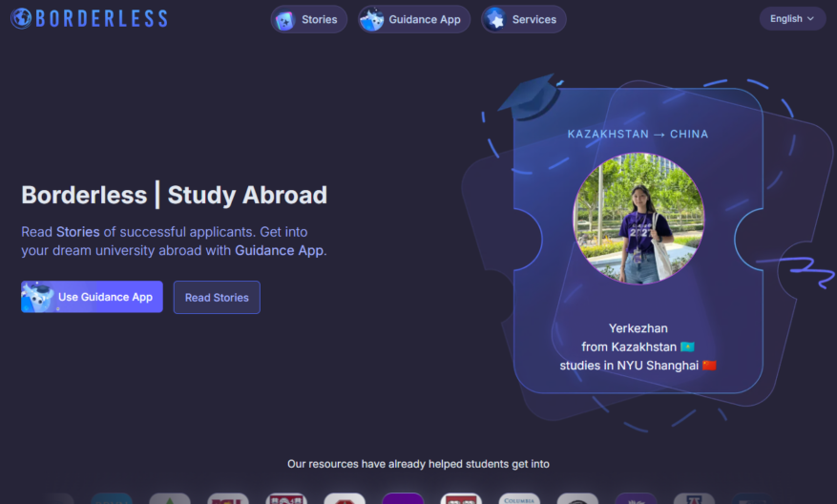Open the Guidance App navigation item
837x504 pixels.
(413, 20)
